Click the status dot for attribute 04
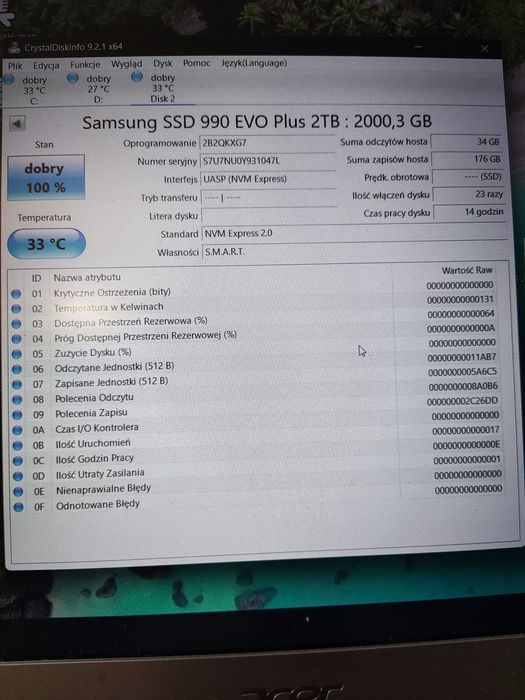 [x=17, y=339]
